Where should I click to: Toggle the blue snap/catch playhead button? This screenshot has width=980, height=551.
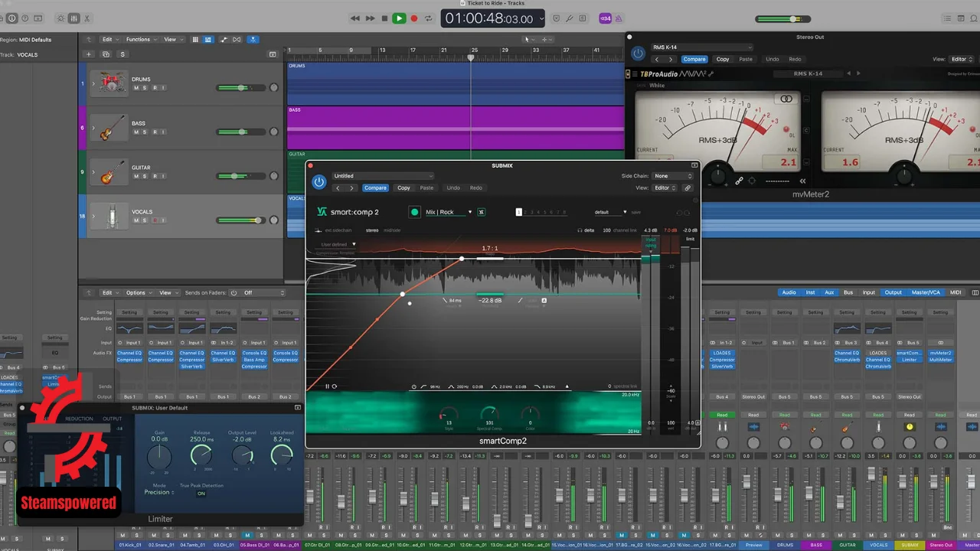click(252, 39)
